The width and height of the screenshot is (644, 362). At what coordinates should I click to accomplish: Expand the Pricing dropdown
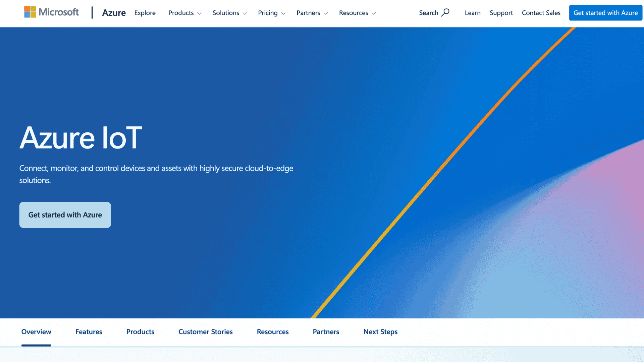point(272,13)
